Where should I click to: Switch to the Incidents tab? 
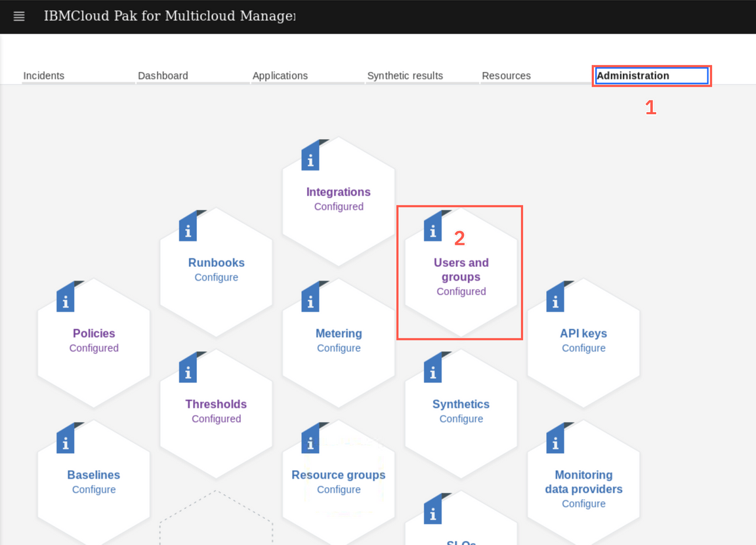click(44, 75)
